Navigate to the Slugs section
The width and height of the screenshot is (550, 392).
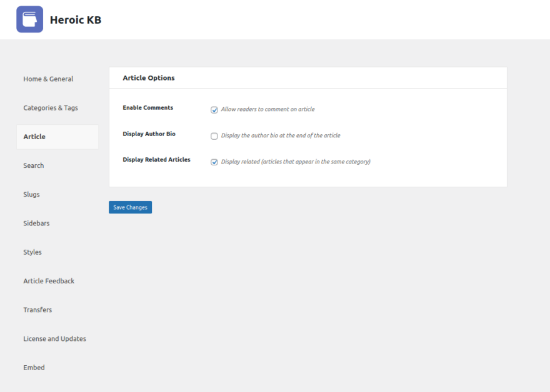(x=32, y=194)
